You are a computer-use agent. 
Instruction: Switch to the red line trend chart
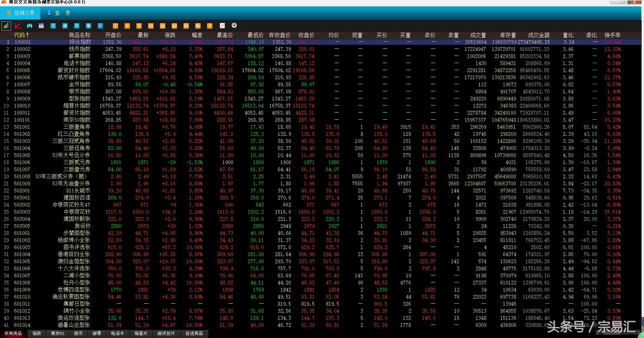click(18, 26)
